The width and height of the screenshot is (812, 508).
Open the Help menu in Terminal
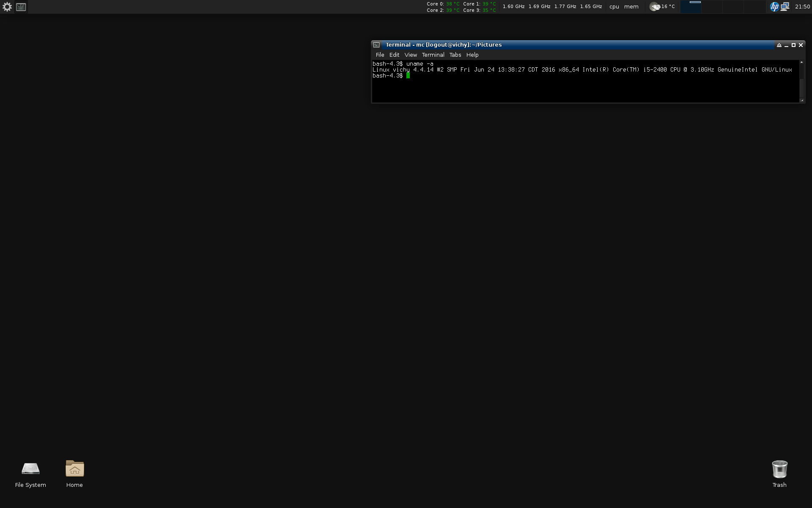(x=472, y=55)
